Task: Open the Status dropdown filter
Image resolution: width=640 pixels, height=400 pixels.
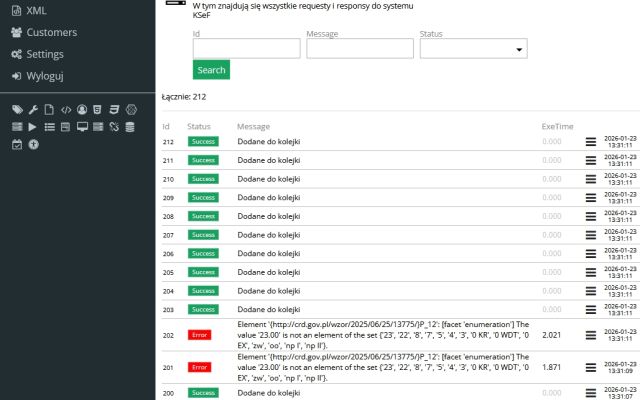Action: click(473, 49)
